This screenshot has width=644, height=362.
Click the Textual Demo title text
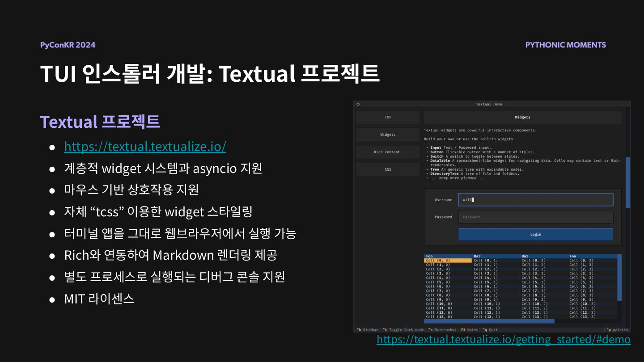(489, 104)
